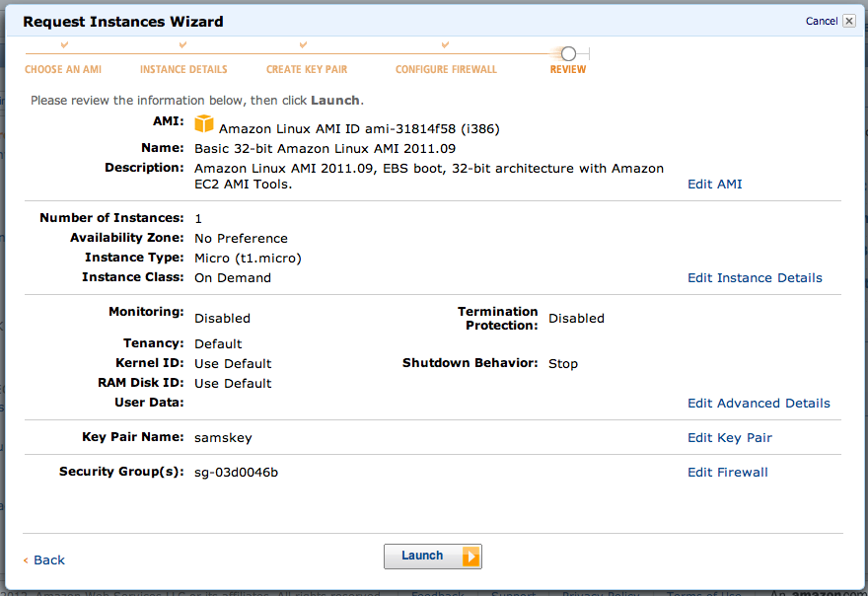Click the AMI description text

429,177
